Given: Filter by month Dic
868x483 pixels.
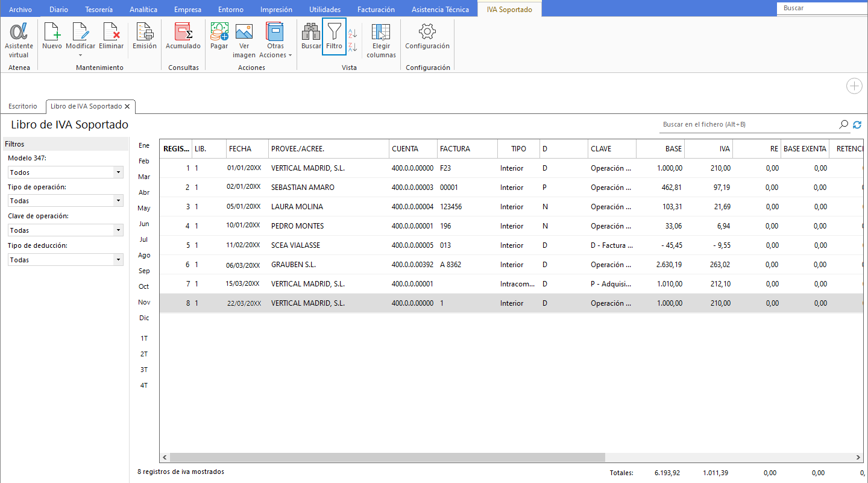Looking at the screenshot, I should coord(144,318).
